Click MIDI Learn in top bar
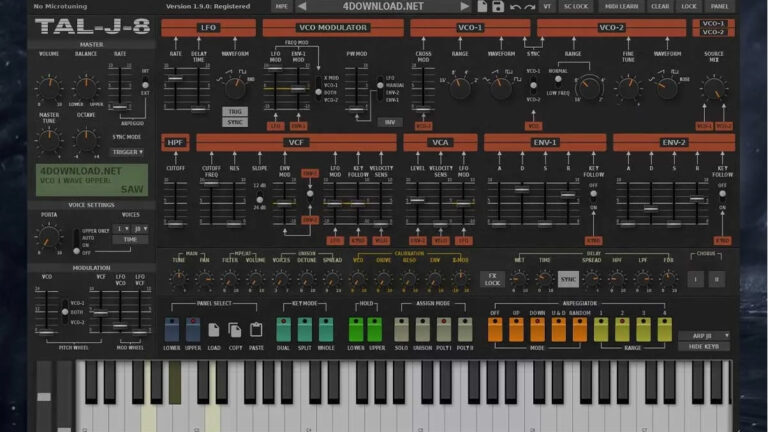The width and height of the screenshot is (768, 432). (x=621, y=6)
